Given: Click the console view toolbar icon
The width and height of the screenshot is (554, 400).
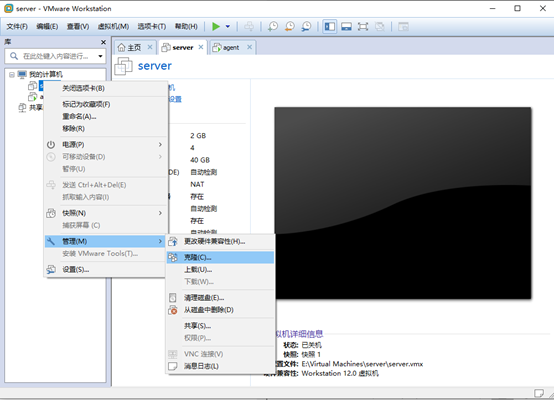Looking at the screenshot, I should [403, 27].
